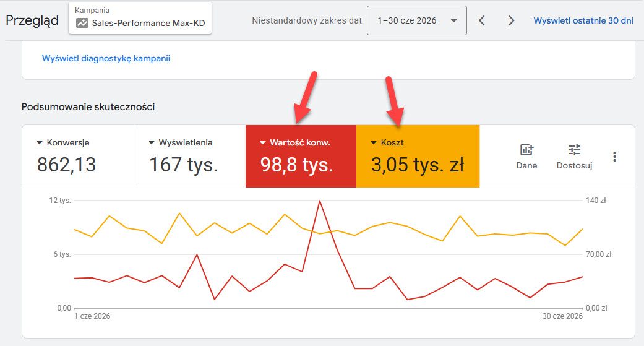Screen dimensions: 644x346
Task: Click the 1 cze 2026 chart date label
Action: pyautogui.click(x=92, y=316)
